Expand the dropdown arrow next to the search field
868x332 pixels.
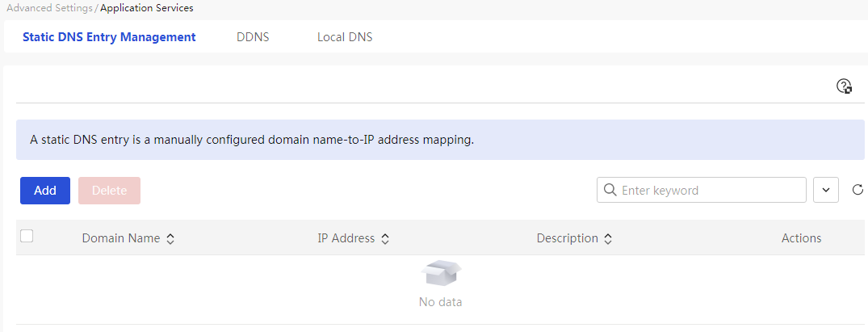(825, 190)
